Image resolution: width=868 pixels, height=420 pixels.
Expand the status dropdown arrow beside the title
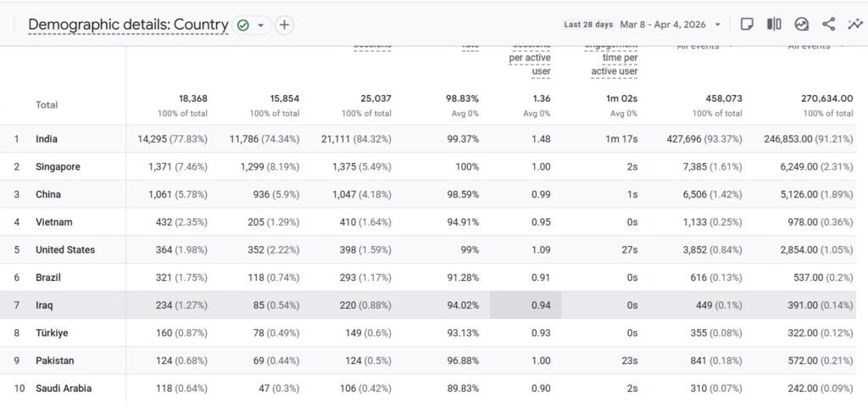[260, 25]
